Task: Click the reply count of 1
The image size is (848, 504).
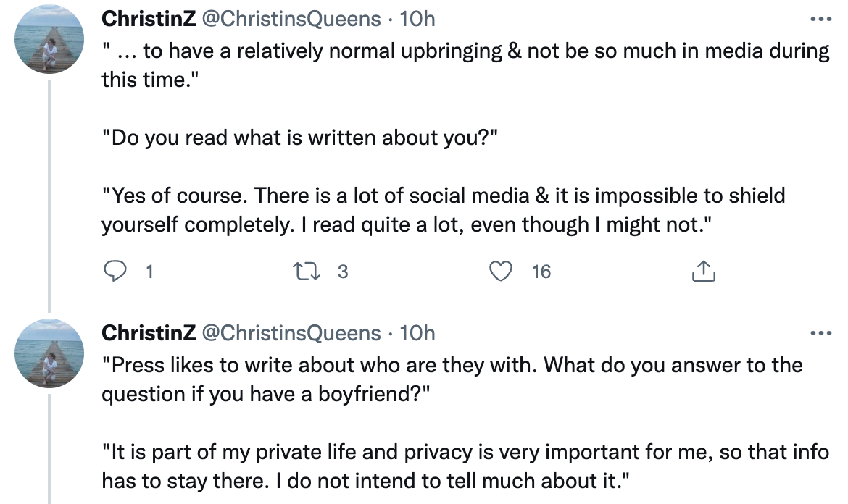Action: click(x=149, y=272)
